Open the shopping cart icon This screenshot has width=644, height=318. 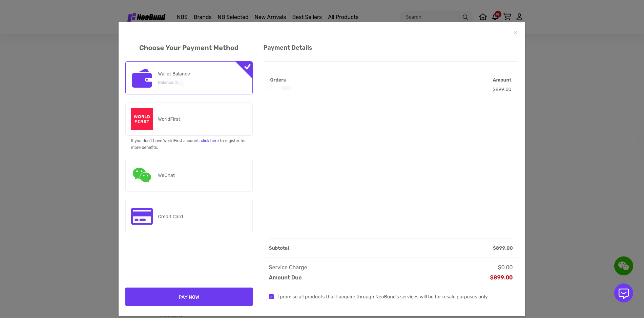[507, 17]
